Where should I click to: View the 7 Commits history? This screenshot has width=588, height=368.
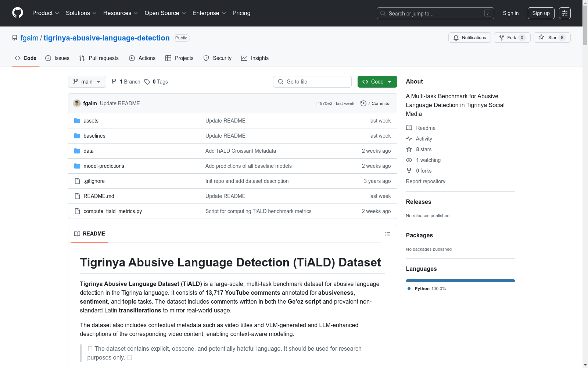click(x=375, y=103)
